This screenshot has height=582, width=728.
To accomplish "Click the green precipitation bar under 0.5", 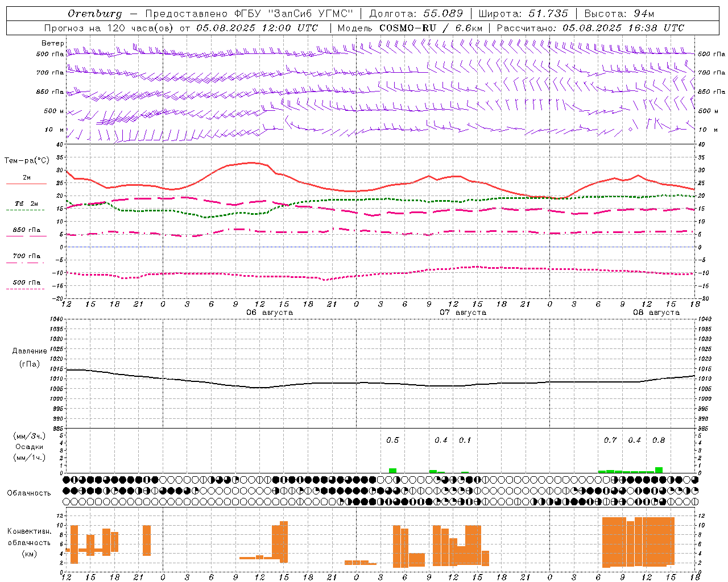I will [x=392, y=471].
